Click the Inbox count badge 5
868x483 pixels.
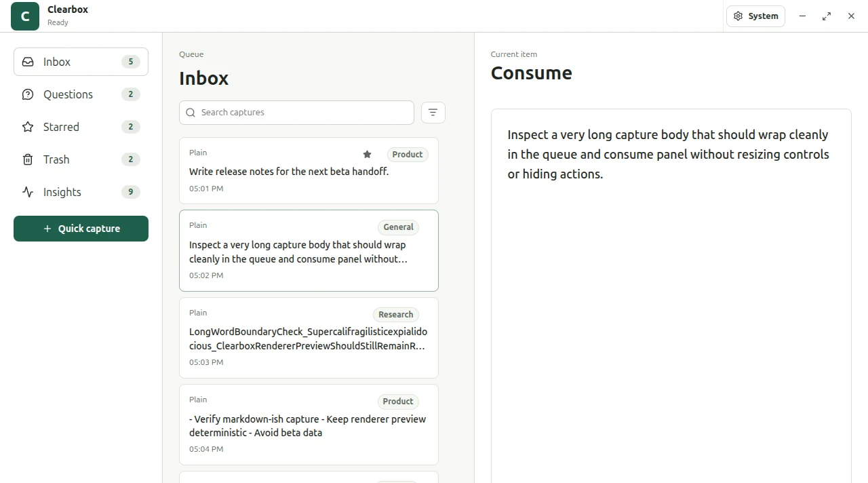(x=131, y=62)
